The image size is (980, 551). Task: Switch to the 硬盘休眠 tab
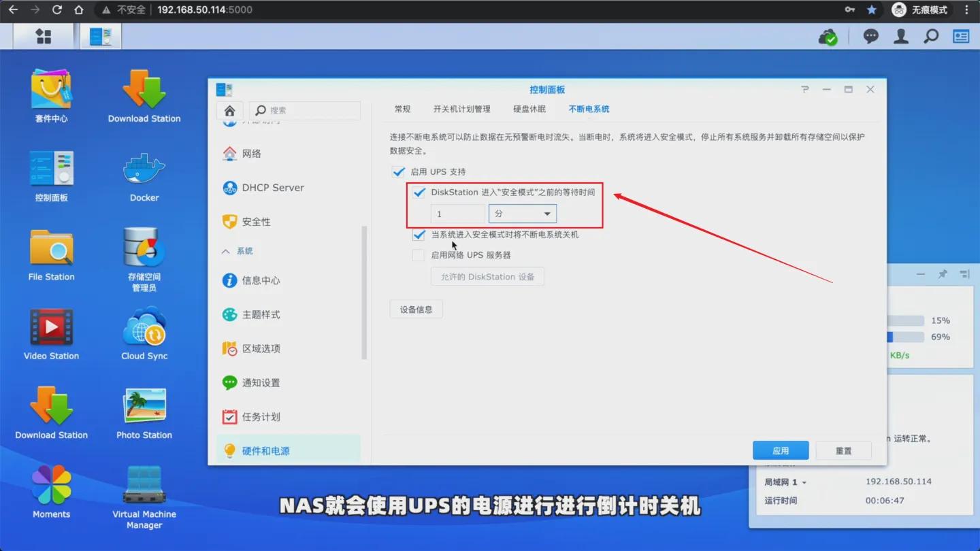[x=529, y=108]
